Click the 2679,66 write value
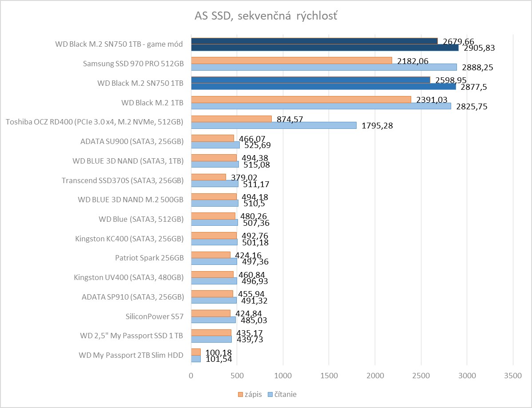 click(x=458, y=42)
